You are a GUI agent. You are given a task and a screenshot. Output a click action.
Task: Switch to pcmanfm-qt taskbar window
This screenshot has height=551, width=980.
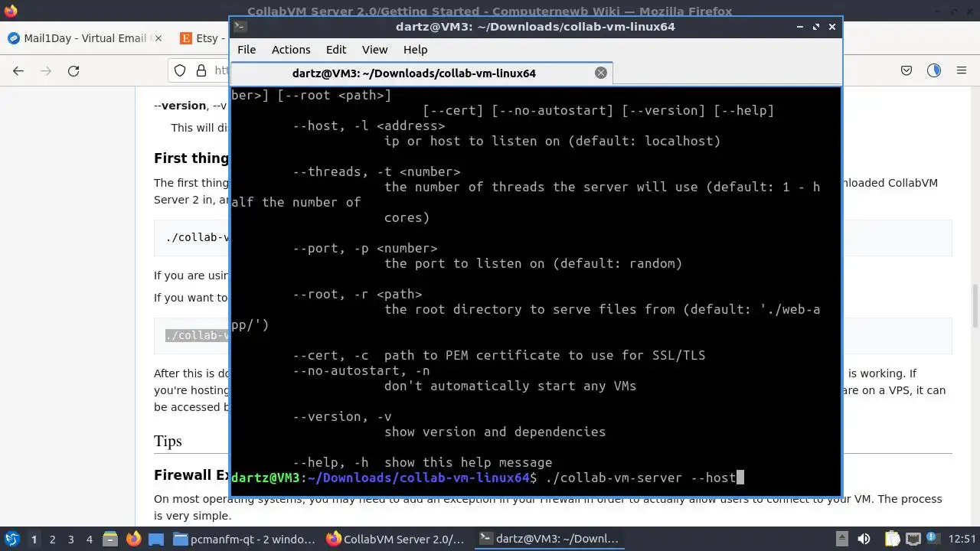pos(245,539)
